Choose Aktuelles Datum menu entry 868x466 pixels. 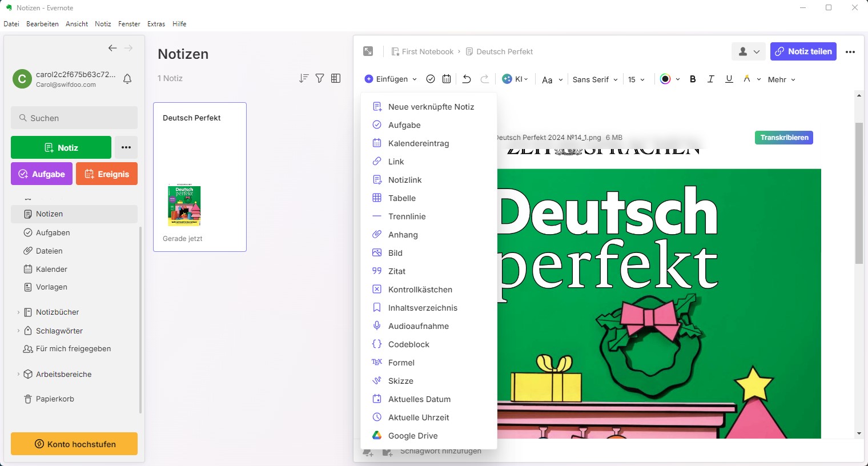pyautogui.click(x=429, y=399)
